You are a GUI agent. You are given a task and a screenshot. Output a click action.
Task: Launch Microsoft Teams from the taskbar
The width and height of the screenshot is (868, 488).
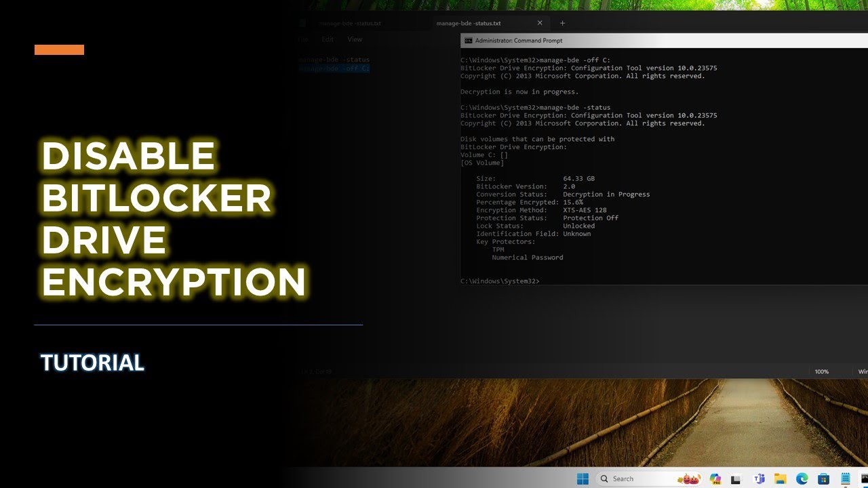[759, 479]
